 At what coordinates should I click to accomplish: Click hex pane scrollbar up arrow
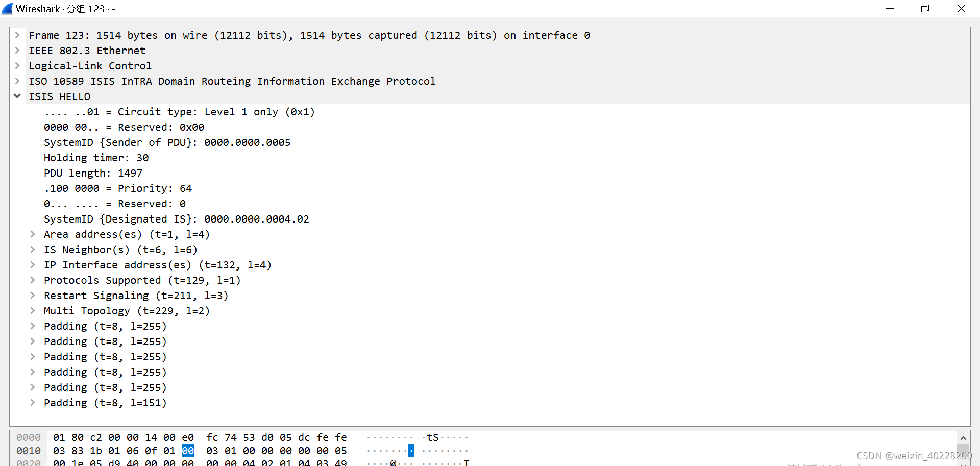point(963,438)
